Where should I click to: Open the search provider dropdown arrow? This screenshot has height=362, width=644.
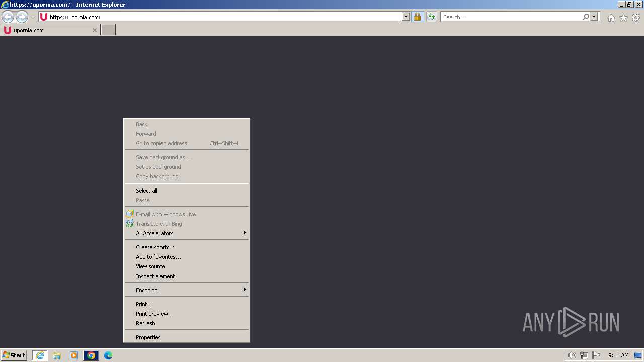pyautogui.click(x=594, y=17)
